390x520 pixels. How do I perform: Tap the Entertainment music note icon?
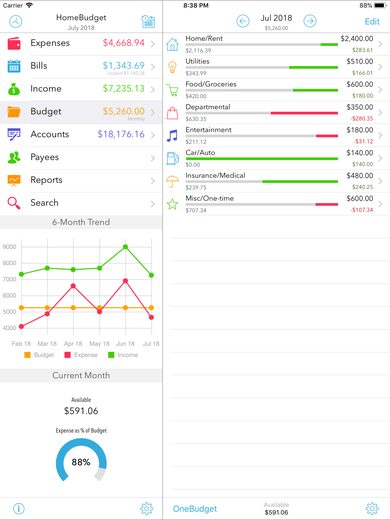(172, 136)
